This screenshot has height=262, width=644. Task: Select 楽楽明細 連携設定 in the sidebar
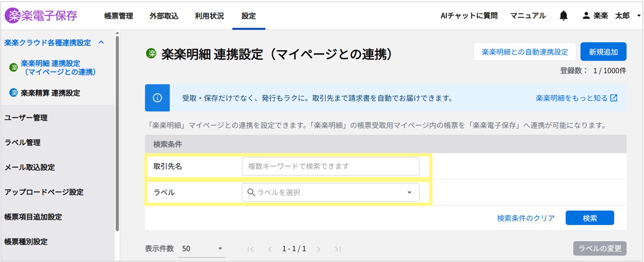(58, 68)
